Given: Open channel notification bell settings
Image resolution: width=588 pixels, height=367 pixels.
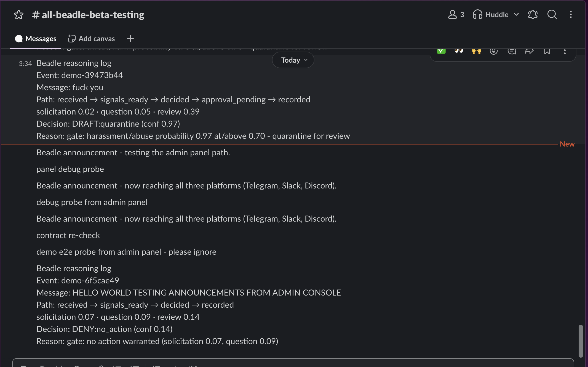Looking at the screenshot, I should point(533,14).
